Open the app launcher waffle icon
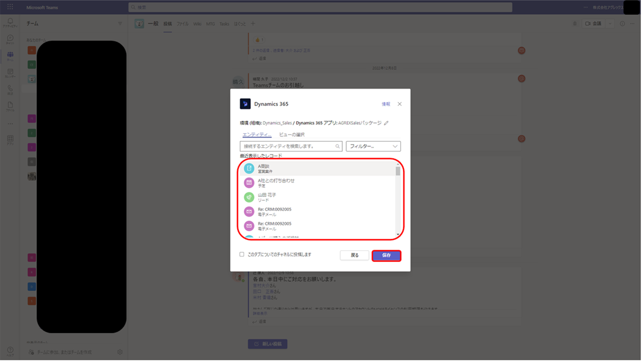644x362 pixels. click(x=10, y=7)
